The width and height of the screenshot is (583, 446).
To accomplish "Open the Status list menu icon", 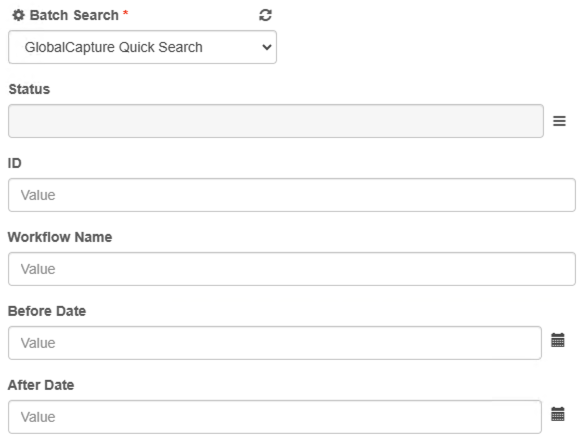I will click(559, 121).
